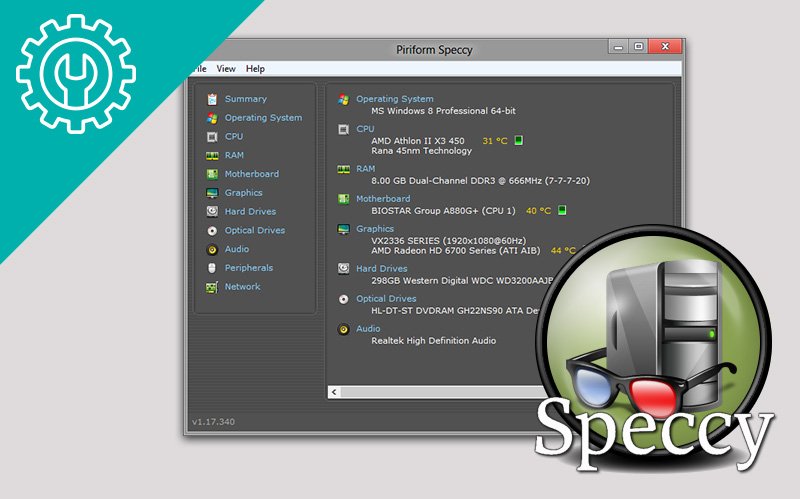The height and width of the screenshot is (499, 800).
Task: Click 'AMD Radeon HD 6700 Series' text
Action: pyautogui.click(x=433, y=251)
